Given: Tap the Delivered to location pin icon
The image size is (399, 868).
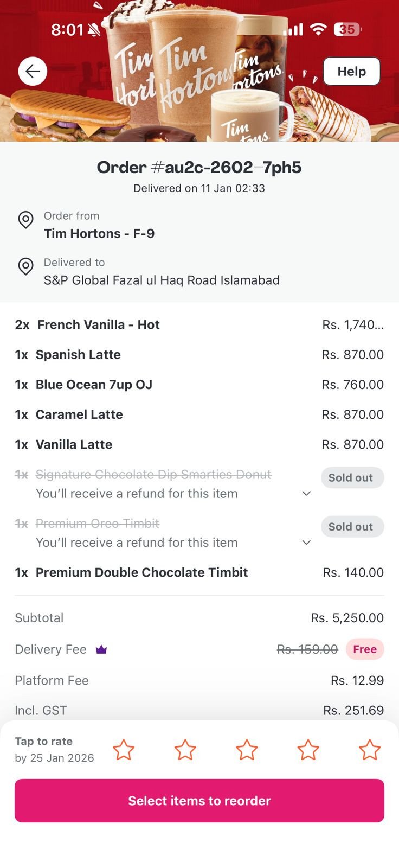Looking at the screenshot, I should (x=25, y=266).
